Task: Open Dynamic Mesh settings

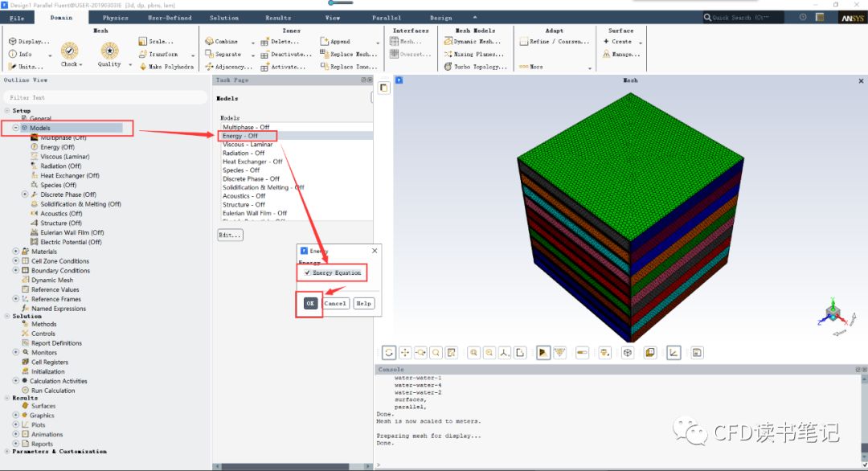Action: [473, 42]
